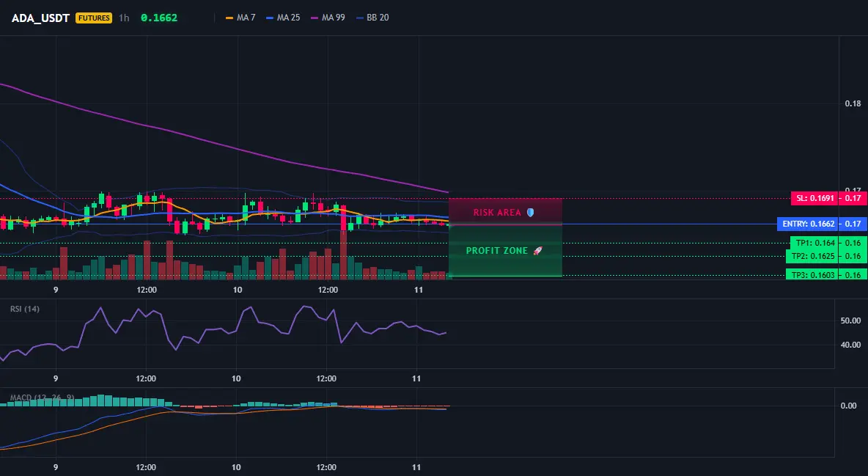Viewport: 868px width, 476px height.
Task: Click the green TP1: 0.164 label
Action: coord(815,243)
